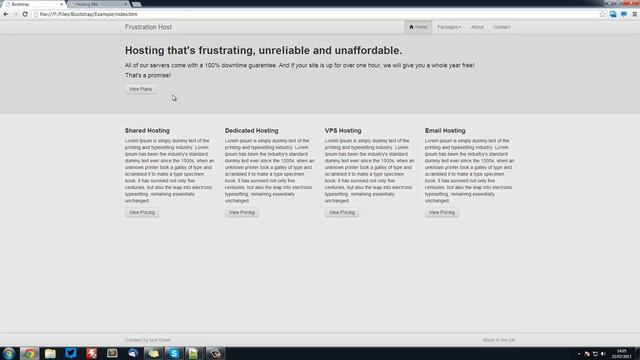Click the Email Hosting heading
The width and height of the screenshot is (640, 360).
coord(445,131)
